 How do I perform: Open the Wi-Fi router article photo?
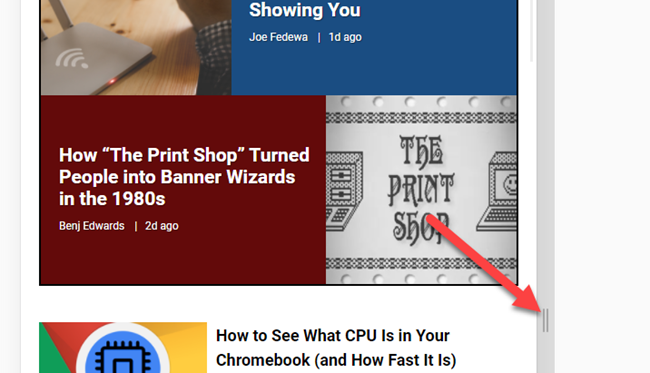click(136, 47)
